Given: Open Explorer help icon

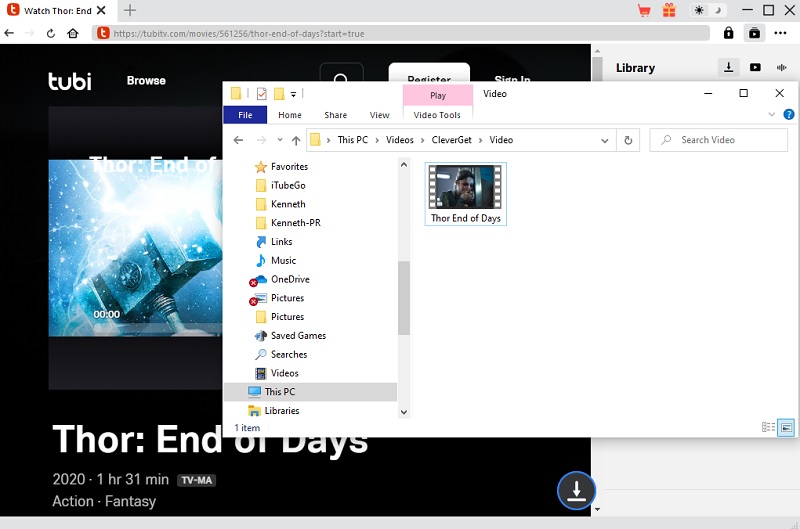Looking at the screenshot, I should pos(789,114).
